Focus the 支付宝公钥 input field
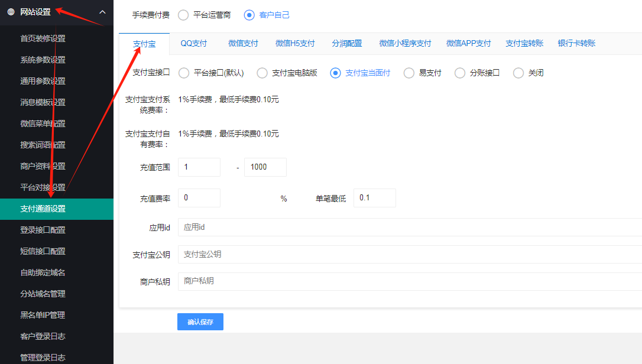 [410, 254]
